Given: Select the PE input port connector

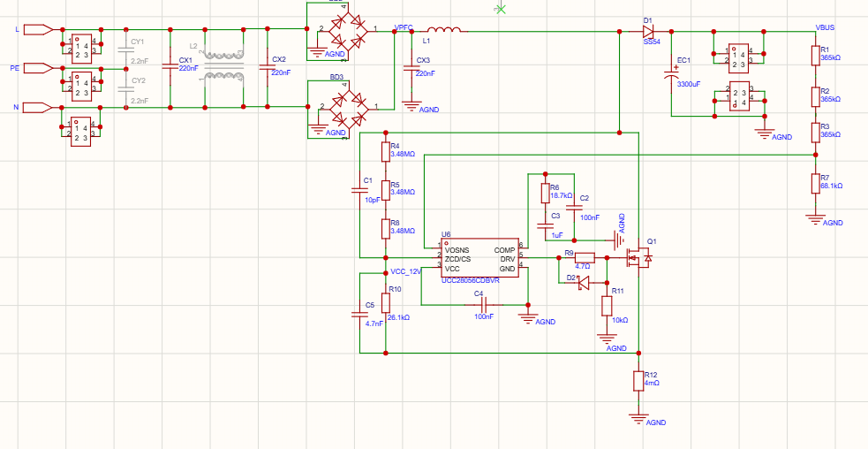Looking at the screenshot, I should point(39,68).
